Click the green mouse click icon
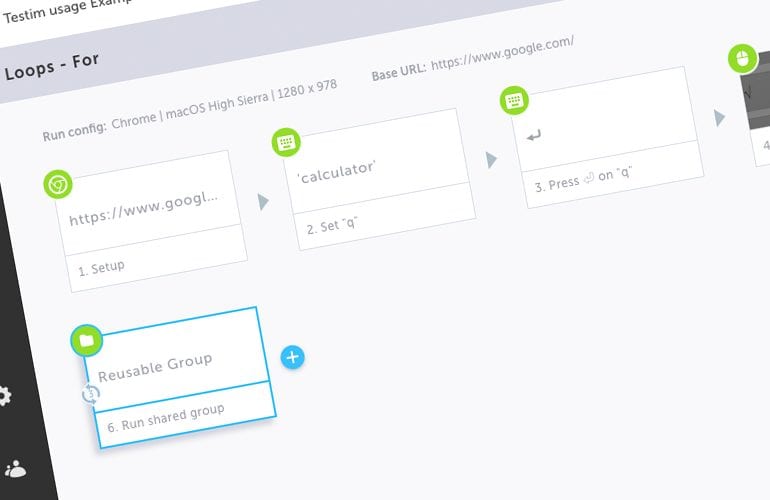This screenshot has height=500, width=770. (x=742, y=58)
